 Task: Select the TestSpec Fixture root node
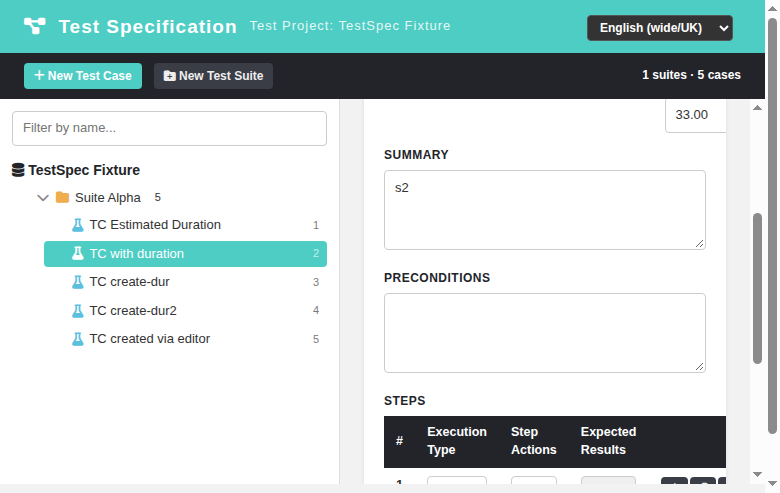coord(84,170)
